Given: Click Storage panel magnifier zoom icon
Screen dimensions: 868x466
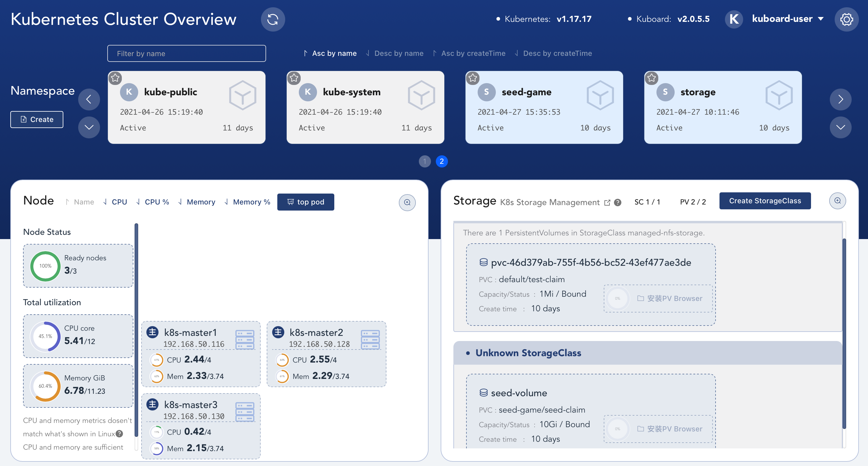Looking at the screenshot, I should tap(837, 201).
